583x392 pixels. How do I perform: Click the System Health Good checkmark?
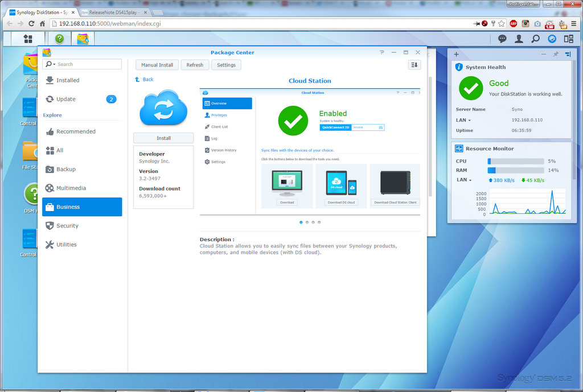click(471, 88)
